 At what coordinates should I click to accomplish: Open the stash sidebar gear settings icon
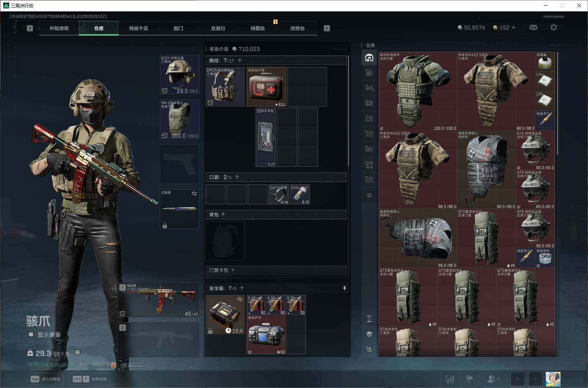(369, 195)
